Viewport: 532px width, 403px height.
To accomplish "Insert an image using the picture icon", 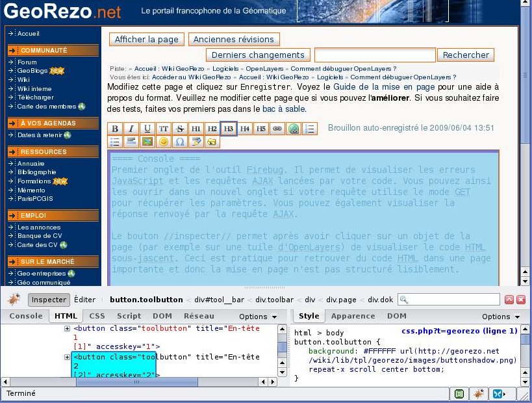I will point(147,141).
